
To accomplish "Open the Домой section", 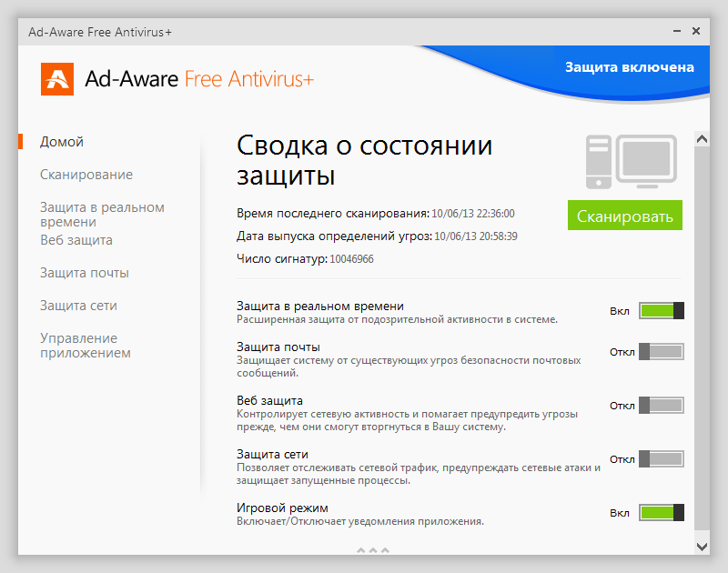I will tap(62, 142).
